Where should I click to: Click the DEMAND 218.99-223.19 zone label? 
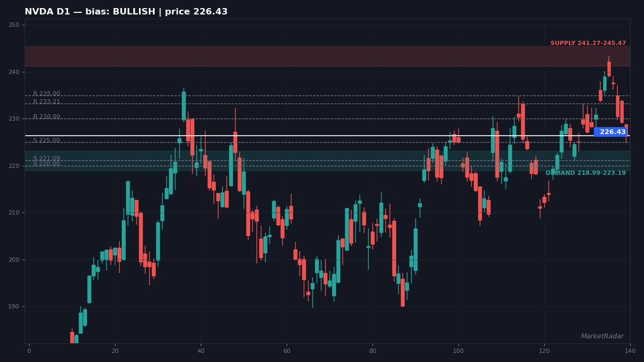coord(586,173)
